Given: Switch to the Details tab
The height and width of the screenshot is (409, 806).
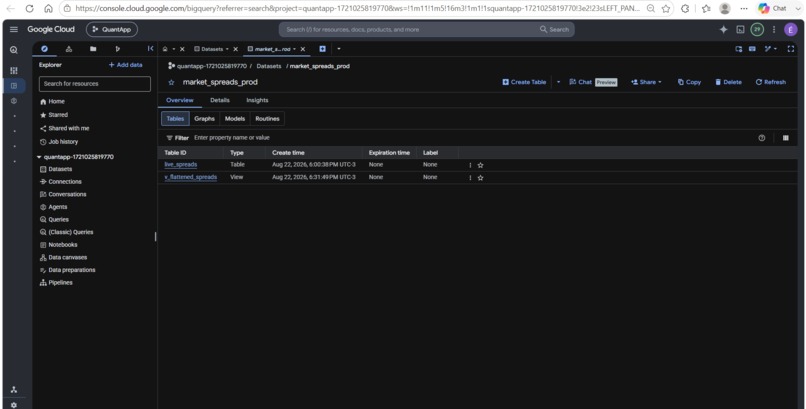Looking at the screenshot, I should [x=219, y=100].
